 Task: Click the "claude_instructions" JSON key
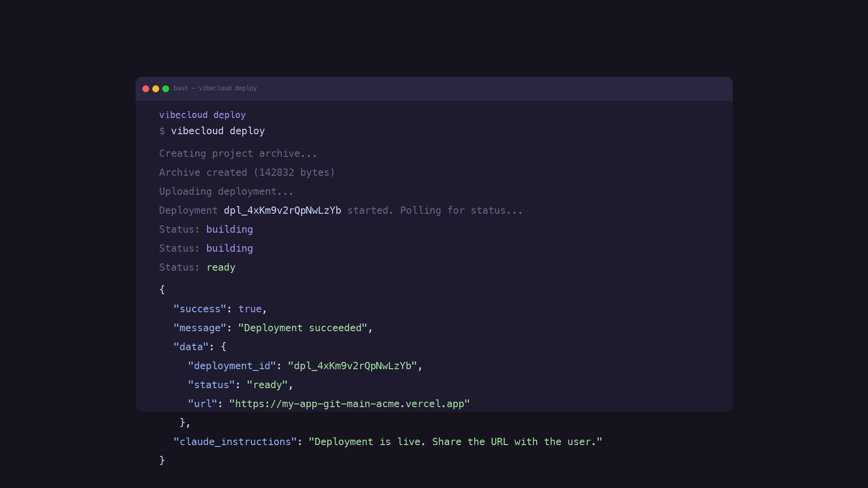235,442
